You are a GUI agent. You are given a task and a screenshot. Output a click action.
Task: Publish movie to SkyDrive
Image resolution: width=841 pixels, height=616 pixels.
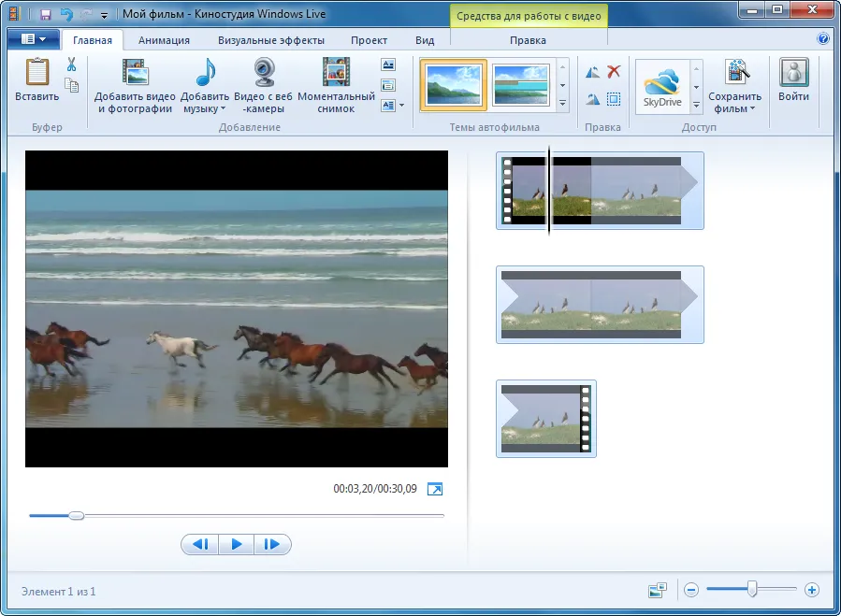coord(662,87)
